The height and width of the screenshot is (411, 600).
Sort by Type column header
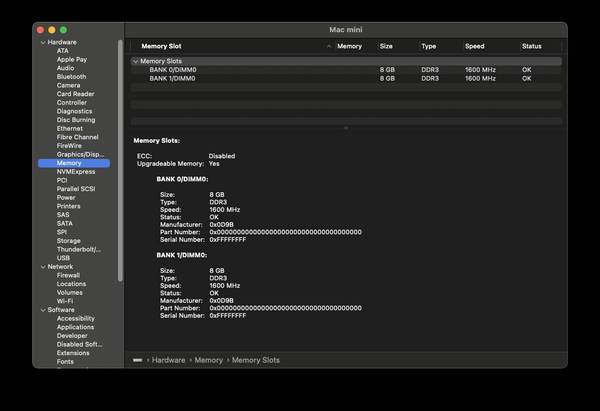(x=429, y=46)
